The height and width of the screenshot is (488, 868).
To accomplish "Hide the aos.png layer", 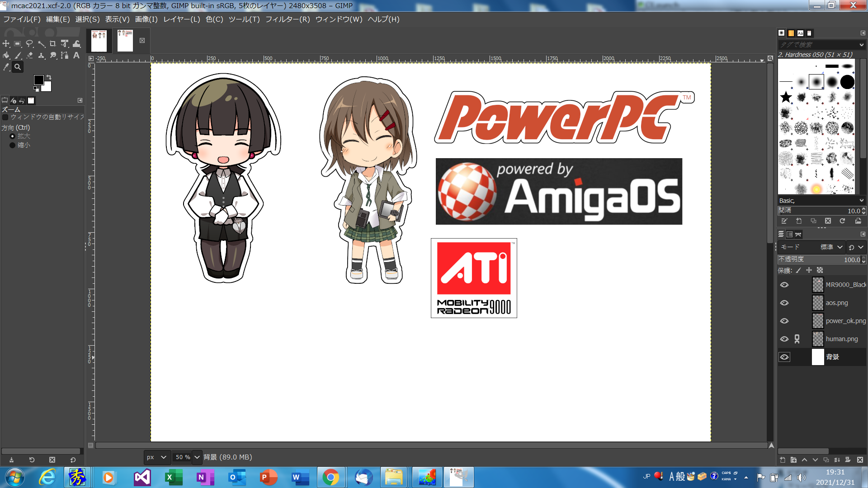I will tap(784, 303).
